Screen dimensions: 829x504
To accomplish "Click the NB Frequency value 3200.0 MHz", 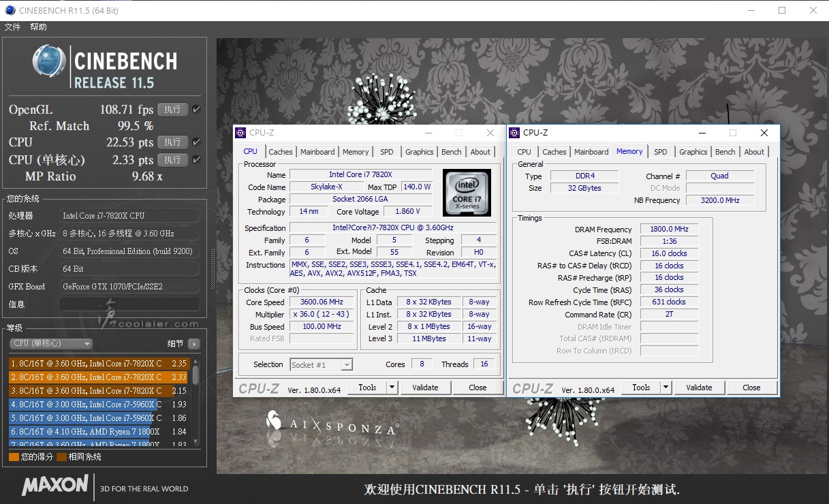I will (720, 200).
